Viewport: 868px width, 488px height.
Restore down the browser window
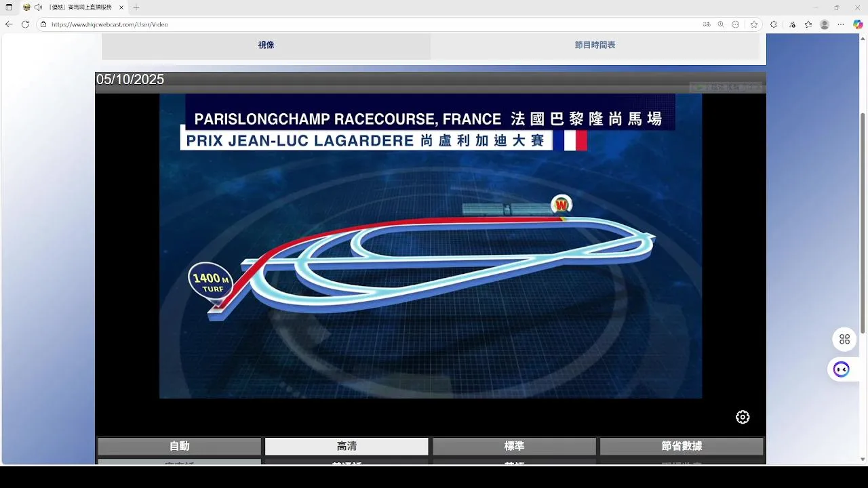click(x=836, y=7)
